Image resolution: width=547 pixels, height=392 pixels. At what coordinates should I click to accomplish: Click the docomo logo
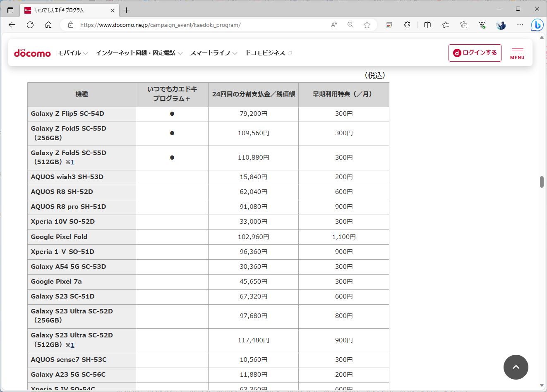32,53
